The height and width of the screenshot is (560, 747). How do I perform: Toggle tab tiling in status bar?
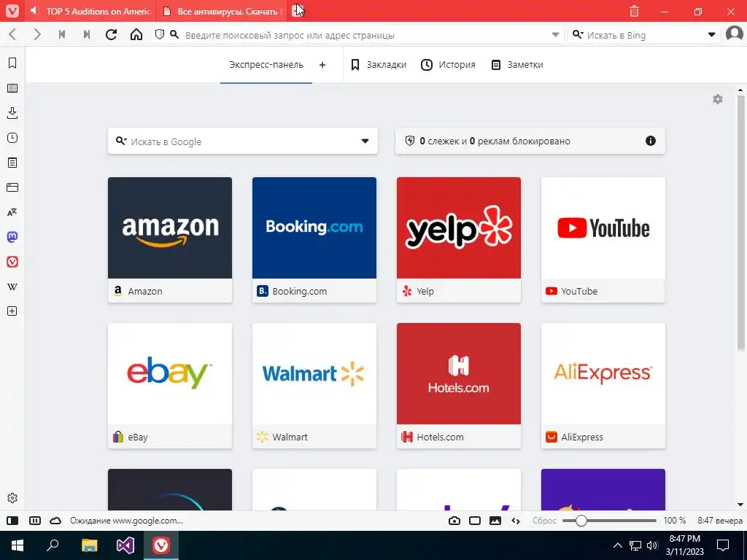[35, 521]
